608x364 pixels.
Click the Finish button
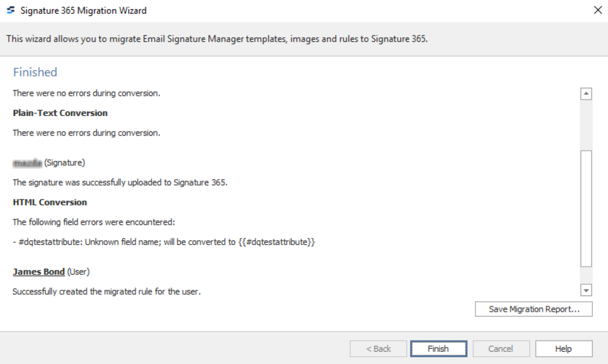point(438,349)
